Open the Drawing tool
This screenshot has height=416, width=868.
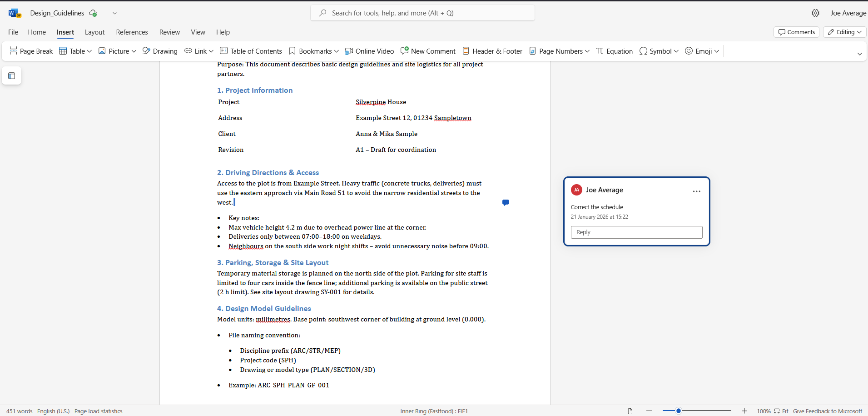point(160,51)
